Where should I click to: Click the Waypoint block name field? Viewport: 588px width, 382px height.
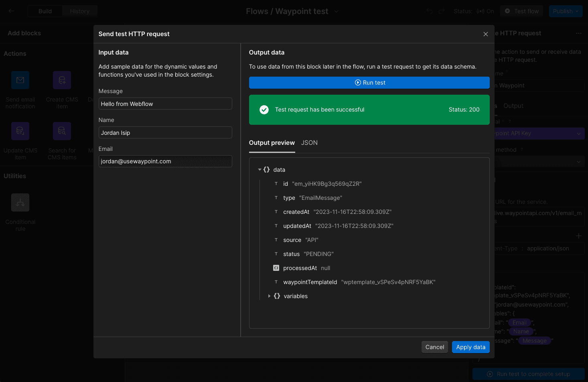(x=539, y=85)
